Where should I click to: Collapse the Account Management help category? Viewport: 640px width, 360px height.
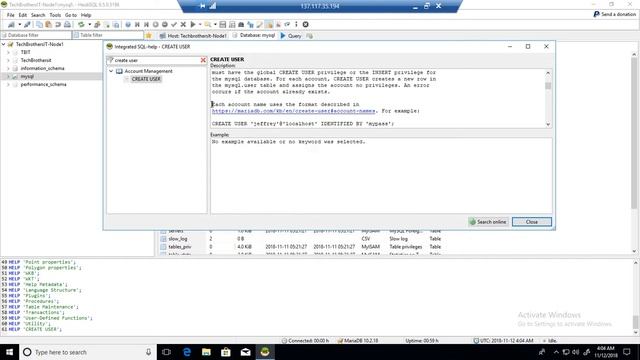point(111,71)
